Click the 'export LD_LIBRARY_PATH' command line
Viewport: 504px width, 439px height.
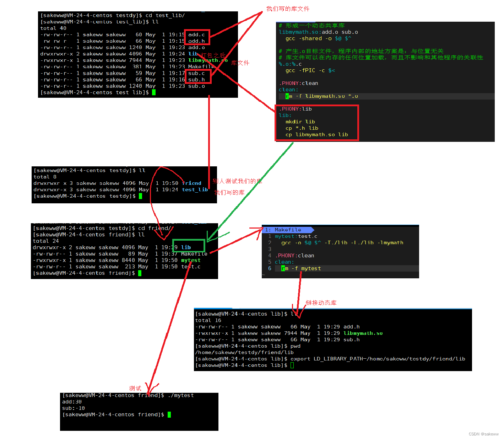tap(378, 359)
